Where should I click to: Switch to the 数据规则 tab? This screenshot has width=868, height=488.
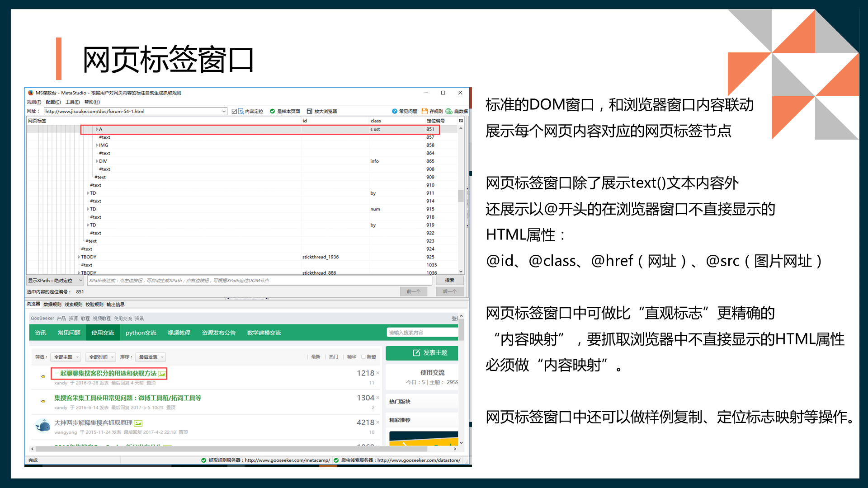coord(52,305)
